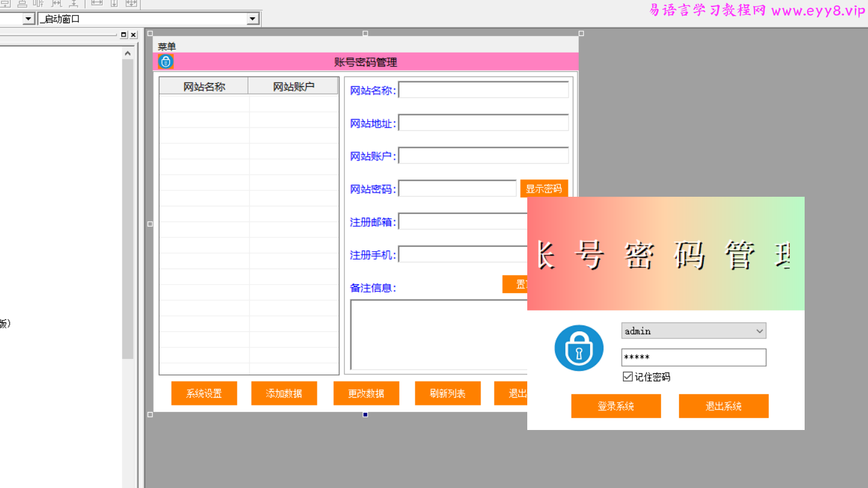868x488 pixels.
Task: Click the password field showing asterisks
Action: point(693,357)
